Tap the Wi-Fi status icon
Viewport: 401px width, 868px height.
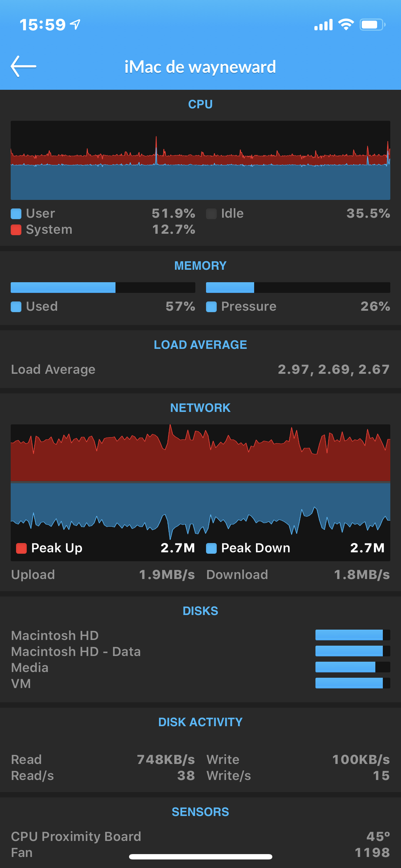(x=346, y=25)
